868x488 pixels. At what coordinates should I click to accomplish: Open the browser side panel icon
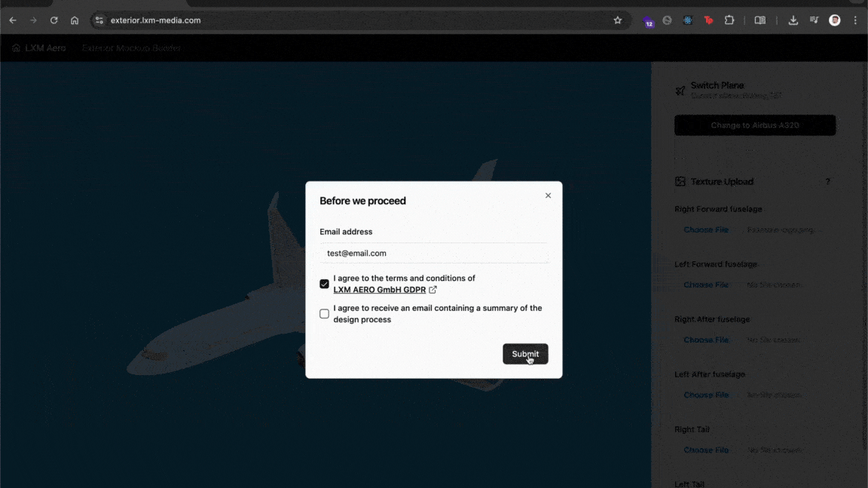(760, 20)
